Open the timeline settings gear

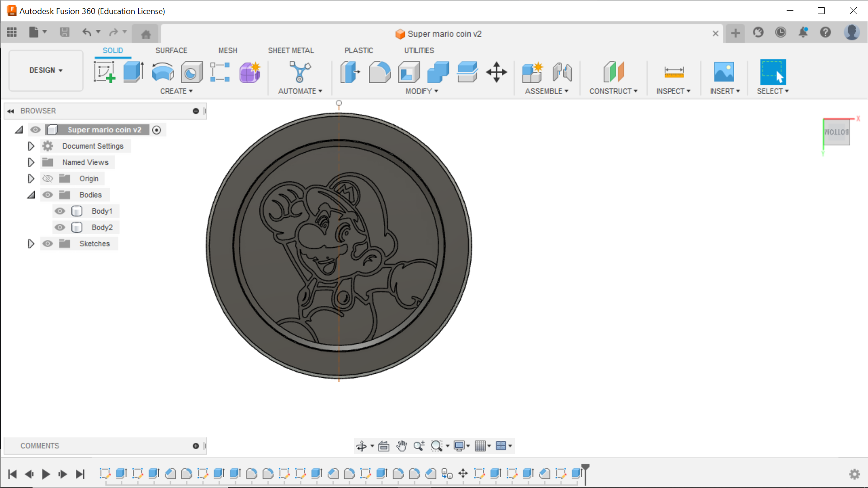pos(854,474)
